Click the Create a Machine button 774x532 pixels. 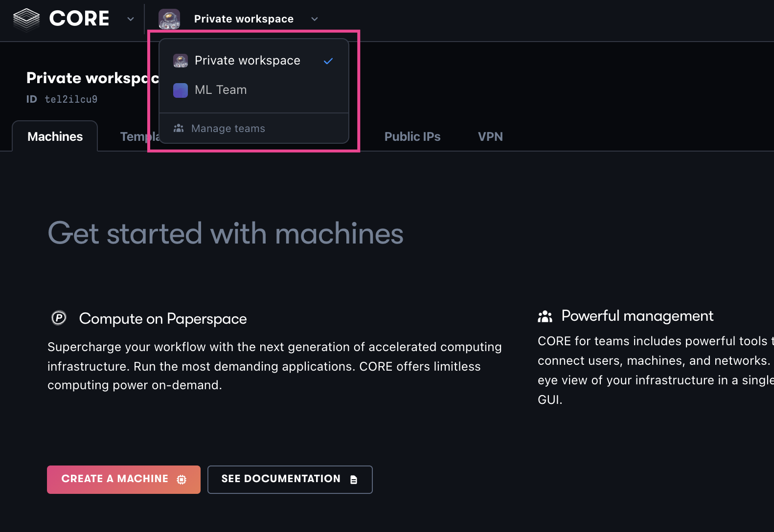point(124,480)
